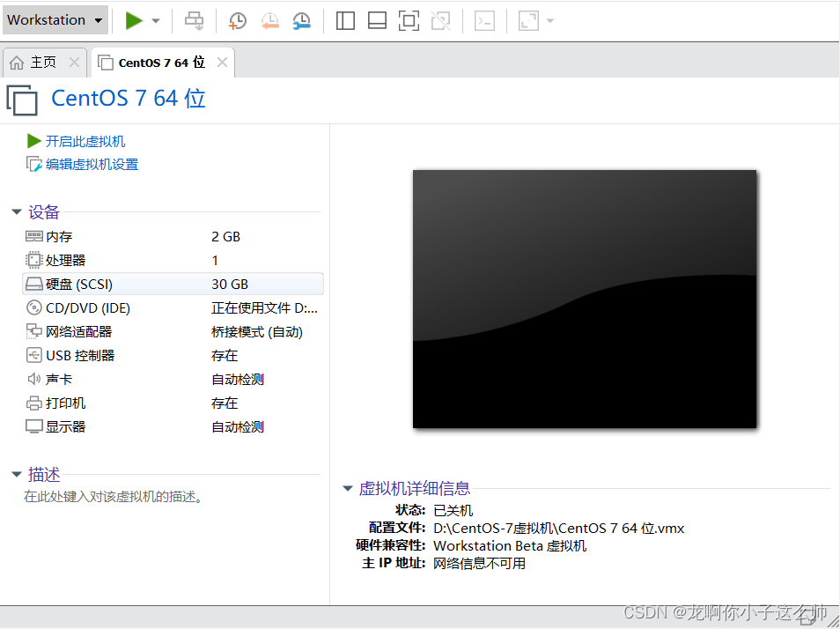This screenshot has height=629, width=840.
Task: Open snapshot manager wrench-clock icon
Action: 302,21
